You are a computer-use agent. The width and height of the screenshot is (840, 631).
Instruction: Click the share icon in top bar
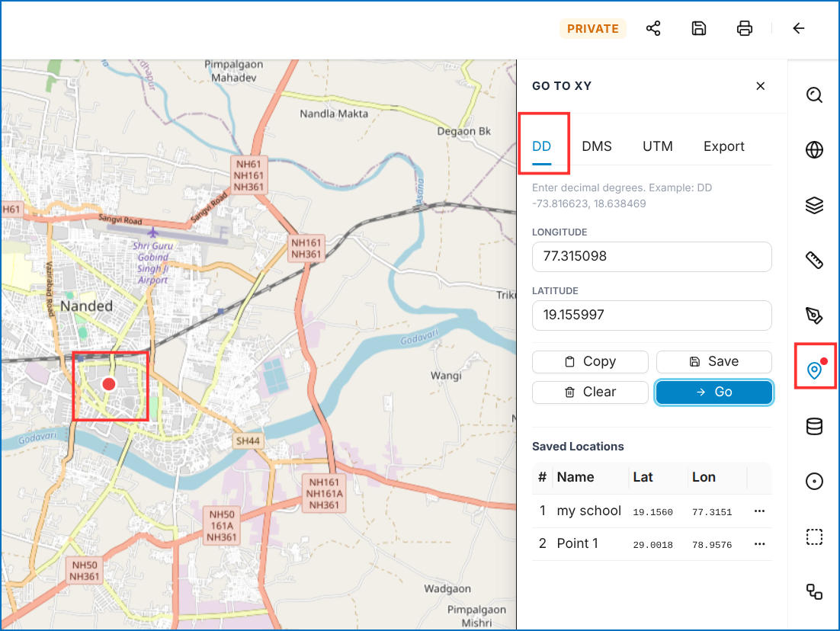(x=653, y=28)
